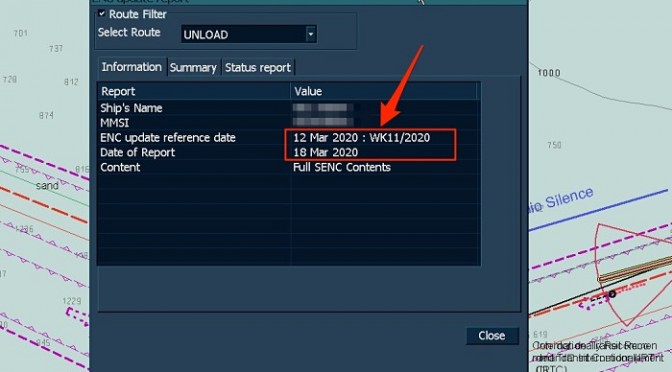Switch to the Status report tab
This screenshot has width=672, height=372.
(258, 68)
